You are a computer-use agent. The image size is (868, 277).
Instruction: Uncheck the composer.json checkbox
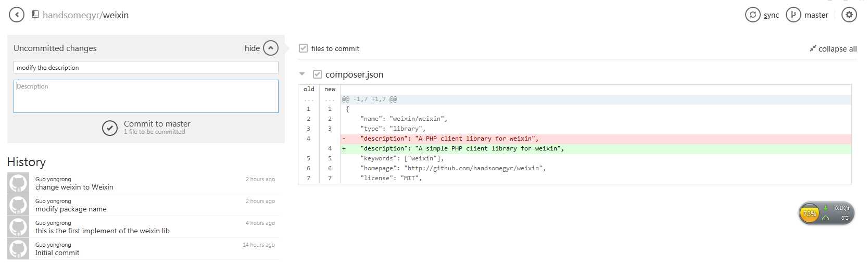(x=317, y=74)
